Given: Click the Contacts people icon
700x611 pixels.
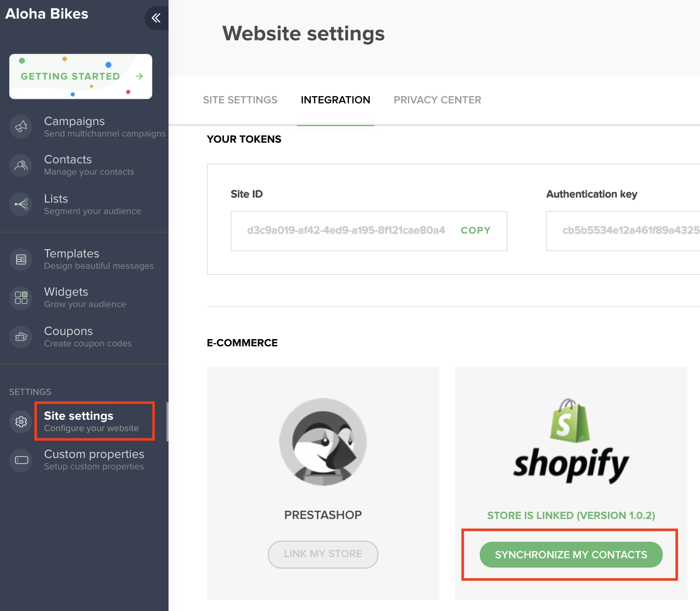Looking at the screenshot, I should [x=21, y=165].
